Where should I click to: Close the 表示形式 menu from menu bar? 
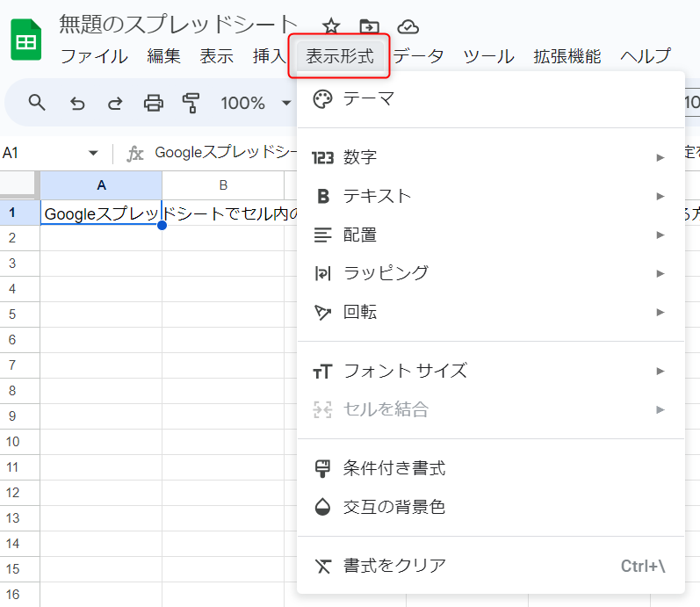point(339,56)
